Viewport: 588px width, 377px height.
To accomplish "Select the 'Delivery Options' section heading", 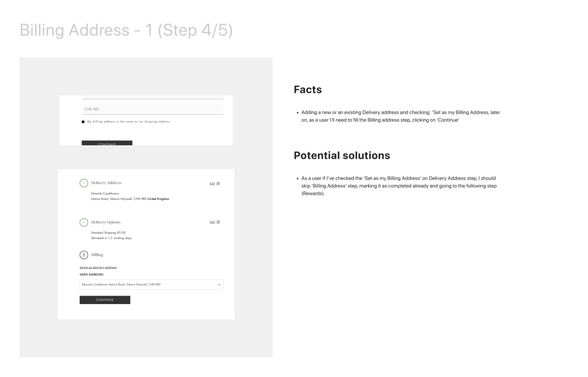I will coord(106,222).
